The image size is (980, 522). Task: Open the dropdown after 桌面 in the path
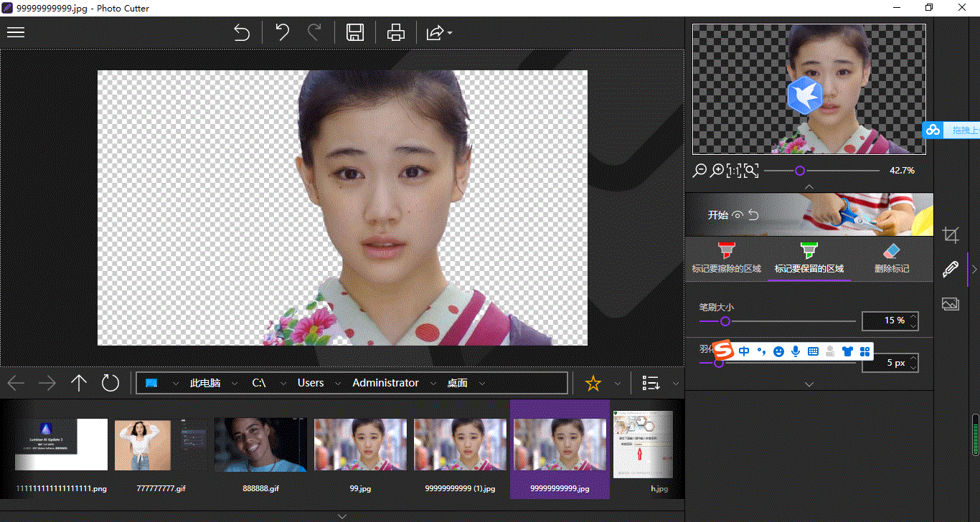click(482, 384)
